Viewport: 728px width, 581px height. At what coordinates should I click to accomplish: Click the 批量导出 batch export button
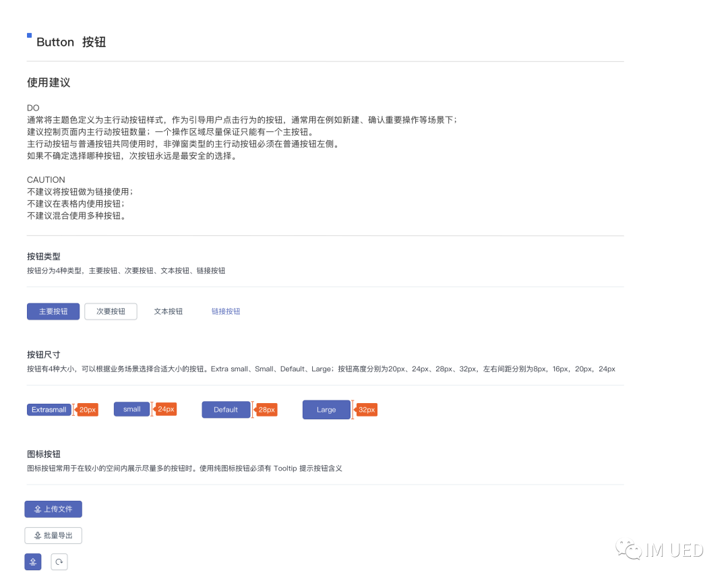pos(53,535)
